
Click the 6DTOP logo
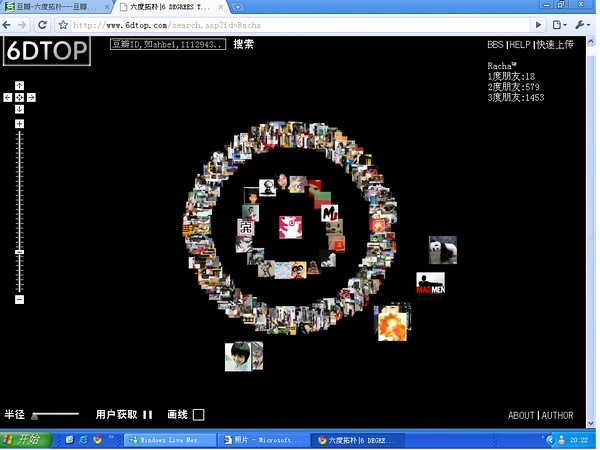(47, 50)
